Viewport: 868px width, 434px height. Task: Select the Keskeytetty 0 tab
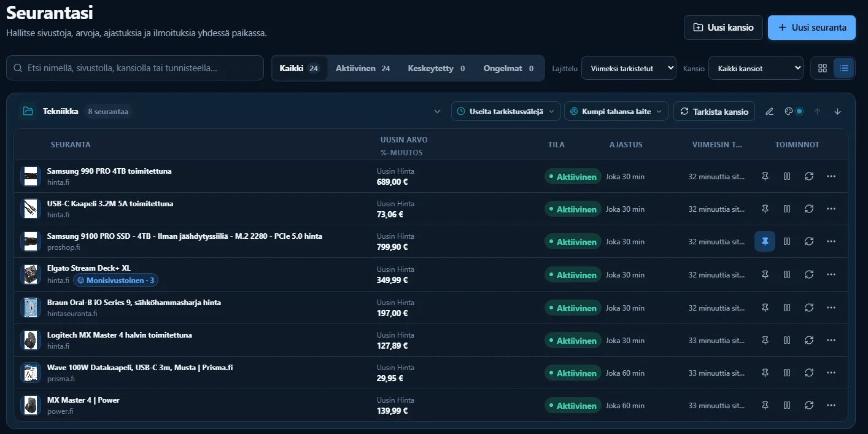(x=436, y=68)
